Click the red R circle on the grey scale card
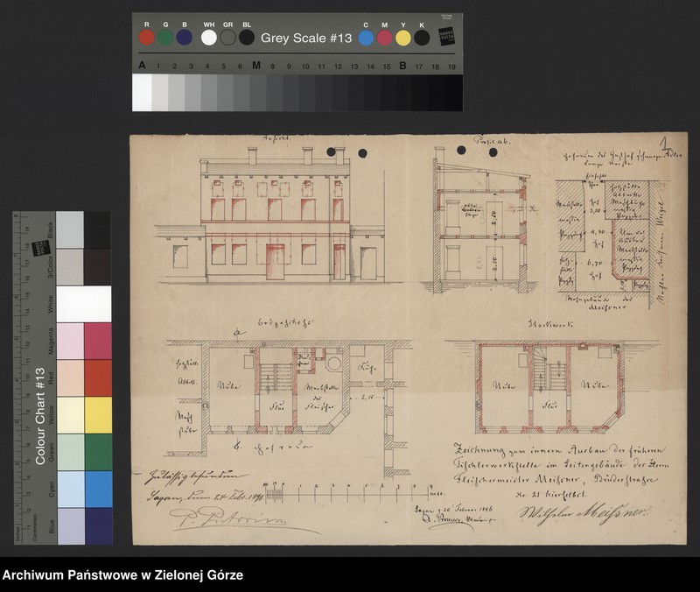 pos(146,38)
